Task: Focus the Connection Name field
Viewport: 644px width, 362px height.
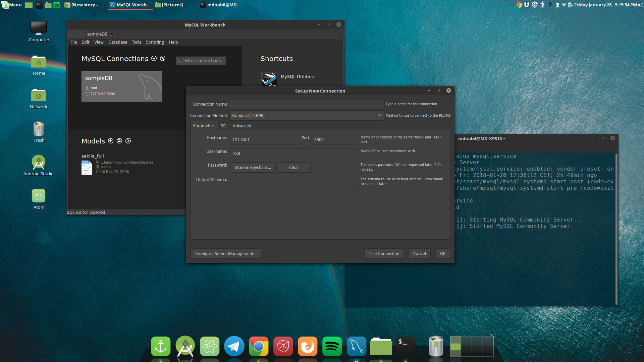Action: click(307, 104)
